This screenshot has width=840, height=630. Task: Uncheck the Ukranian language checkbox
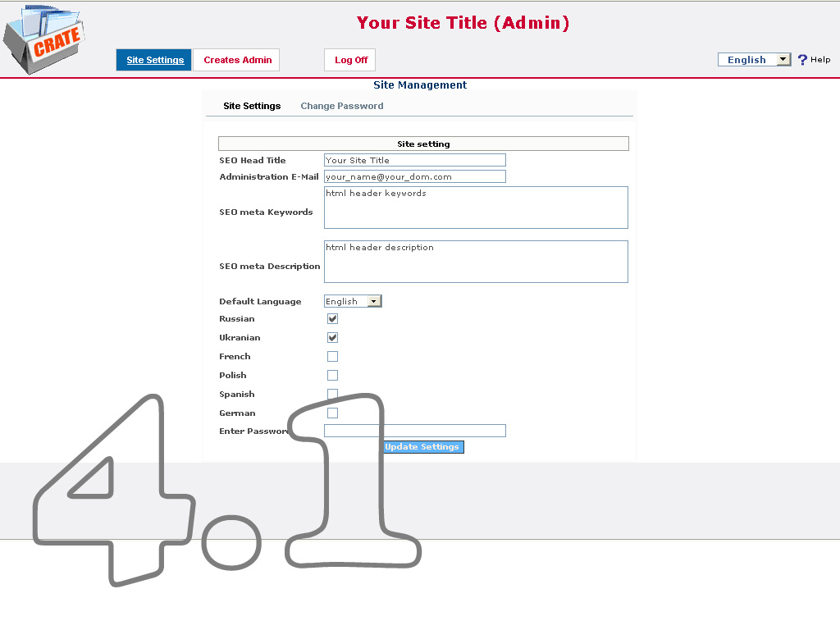coord(332,338)
